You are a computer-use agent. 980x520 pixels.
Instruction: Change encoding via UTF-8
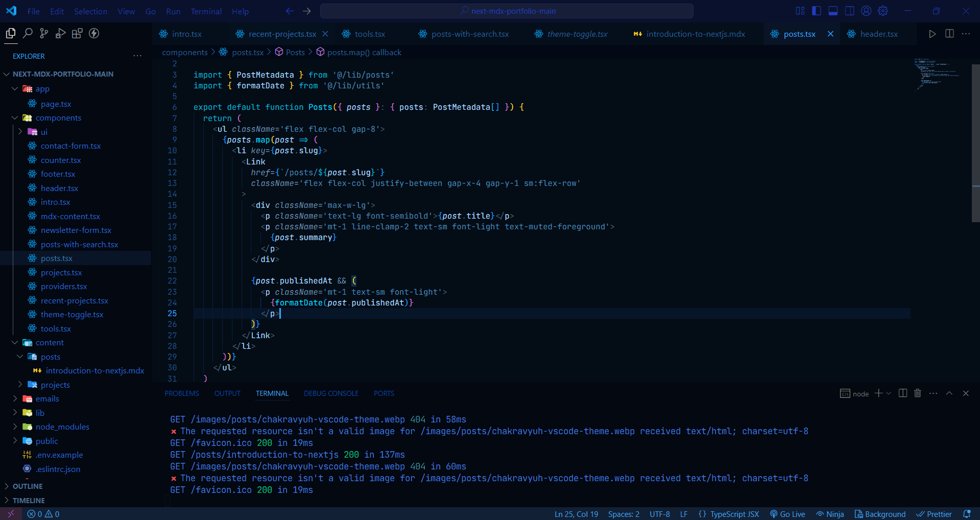tap(659, 514)
